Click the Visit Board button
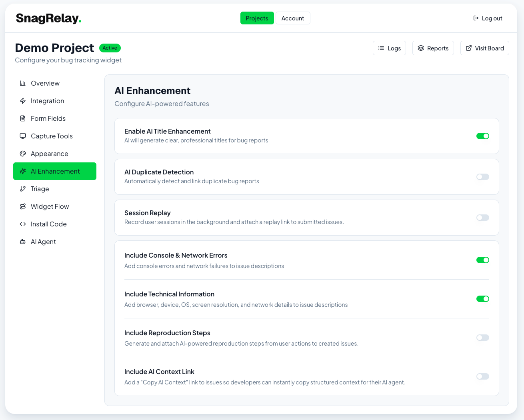 (x=485, y=48)
